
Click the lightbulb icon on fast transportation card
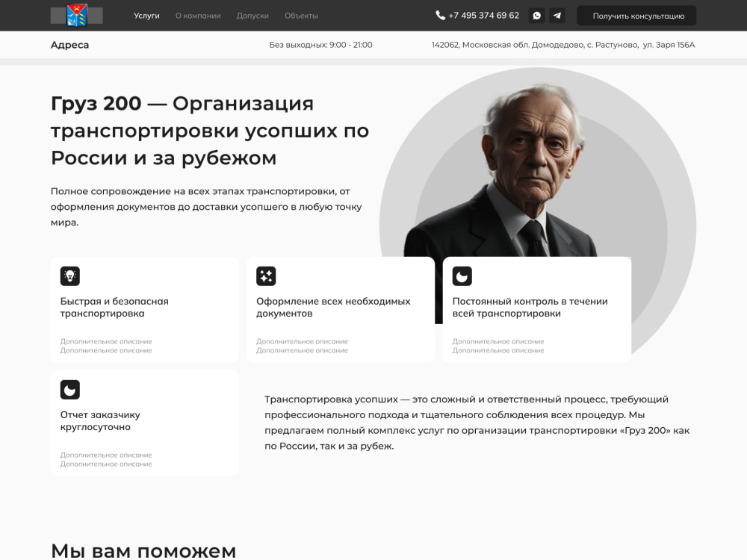point(70,276)
